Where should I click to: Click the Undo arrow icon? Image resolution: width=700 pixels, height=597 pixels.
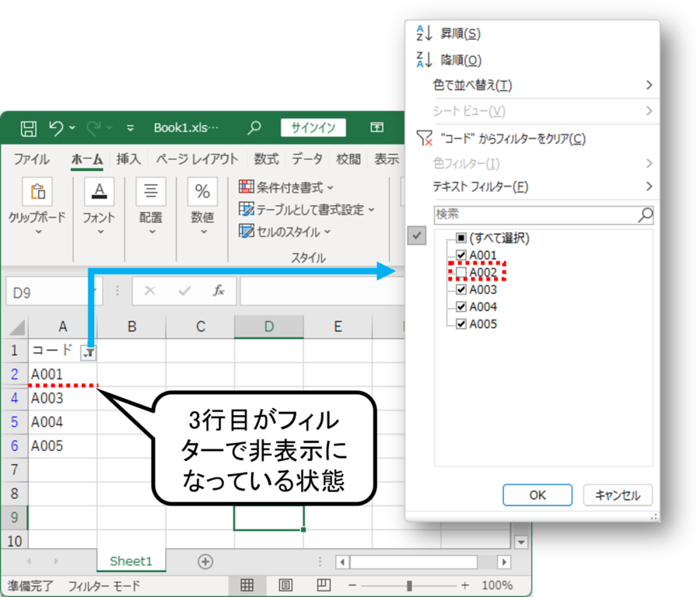point(57,128)
